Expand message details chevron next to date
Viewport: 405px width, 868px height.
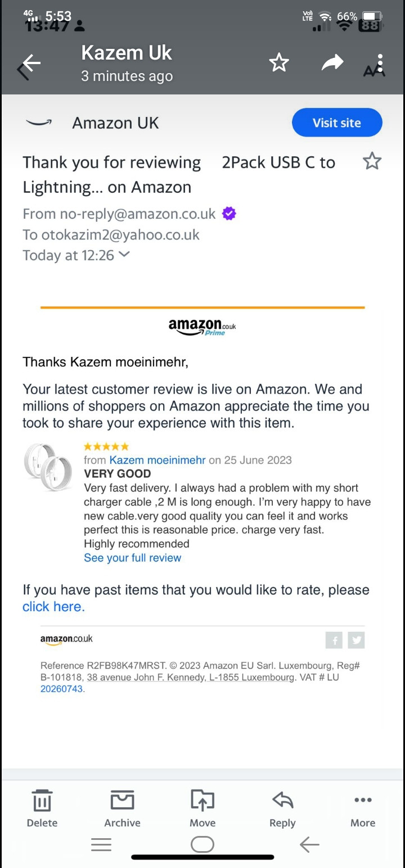point(125,254)
